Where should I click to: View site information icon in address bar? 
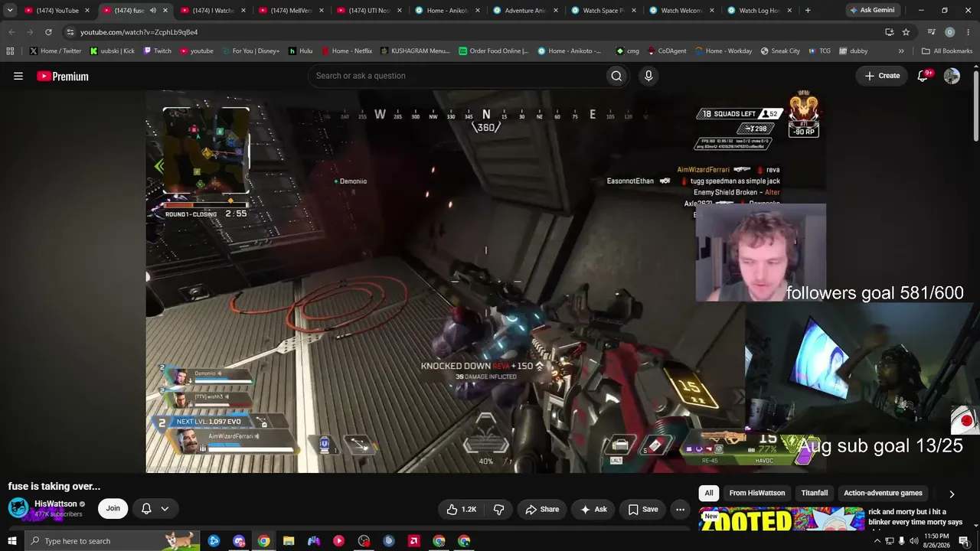click(70, 32)
